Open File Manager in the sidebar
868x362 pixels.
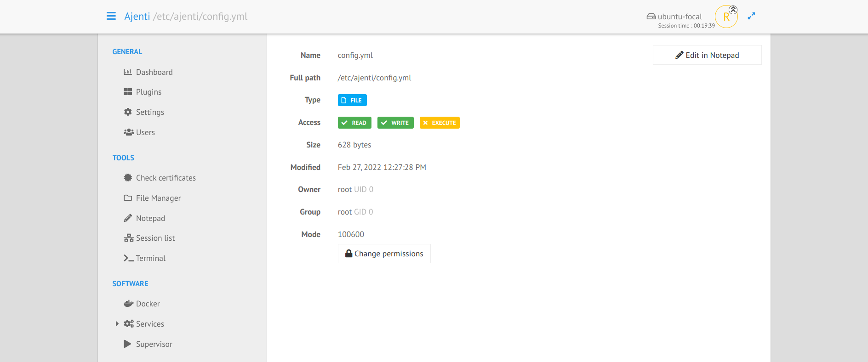click(x=158, y=198)
